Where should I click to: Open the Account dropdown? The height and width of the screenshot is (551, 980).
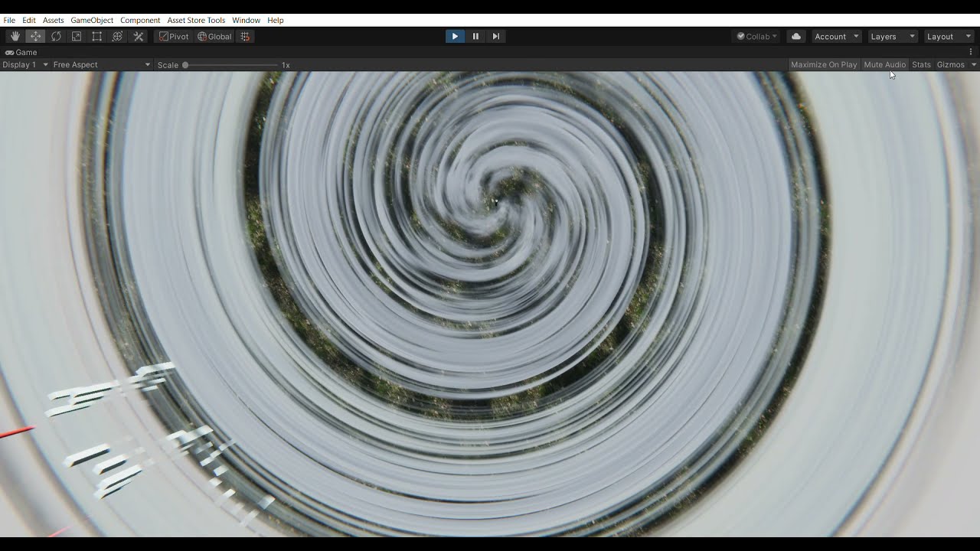point(837,36)
